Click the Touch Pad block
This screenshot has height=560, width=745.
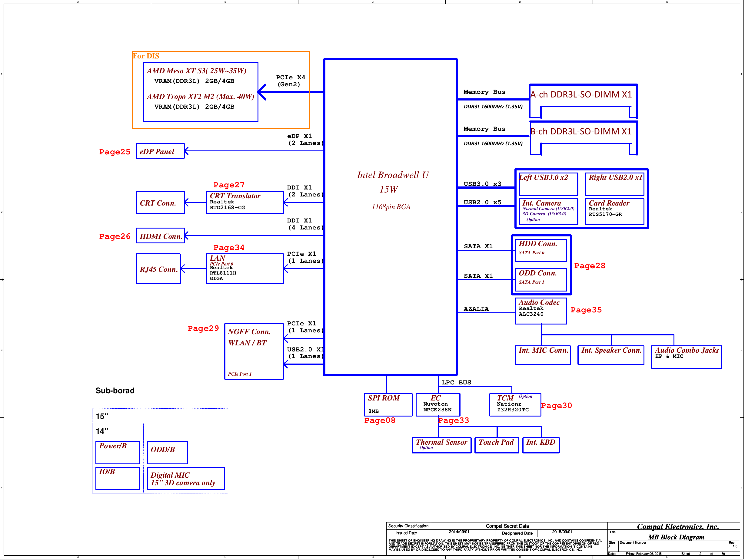click(497, 445)
